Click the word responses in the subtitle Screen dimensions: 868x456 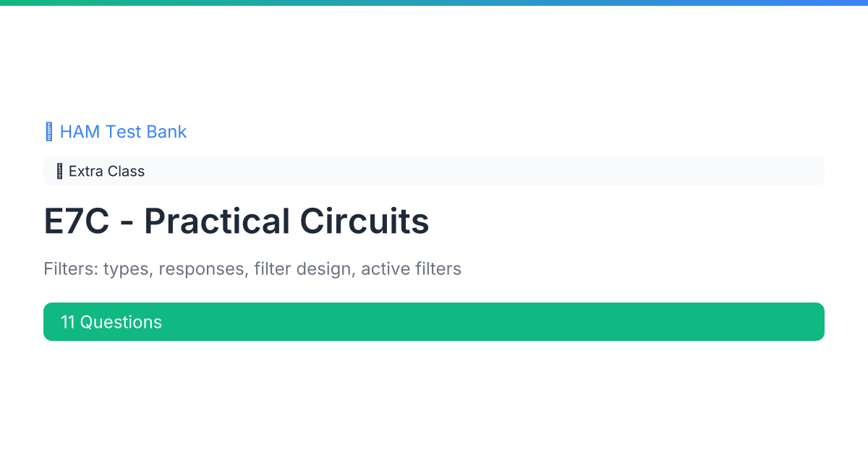204,269
